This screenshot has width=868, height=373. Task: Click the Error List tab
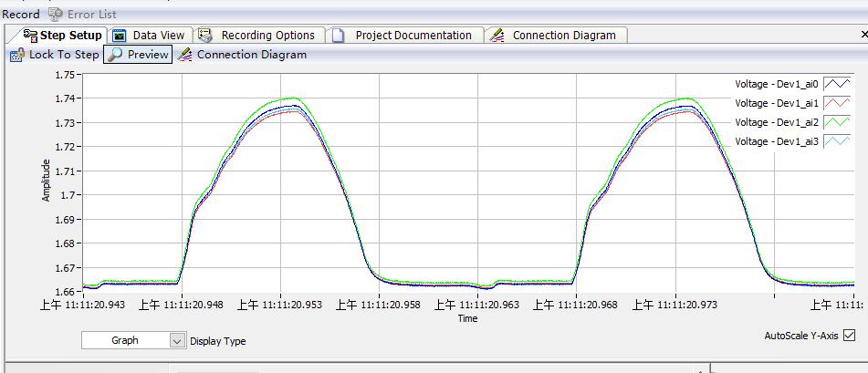pyautogui.click(x=82, y=15)
